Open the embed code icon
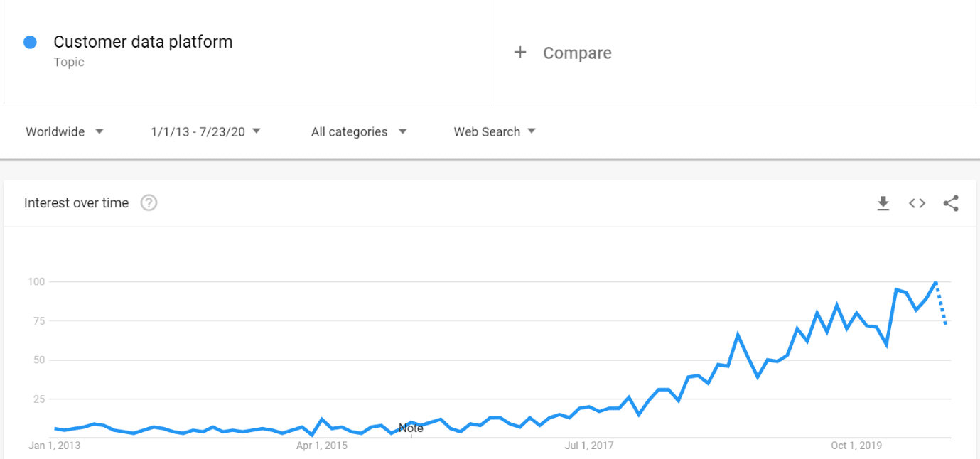980x459 pixels. point(917,203)
